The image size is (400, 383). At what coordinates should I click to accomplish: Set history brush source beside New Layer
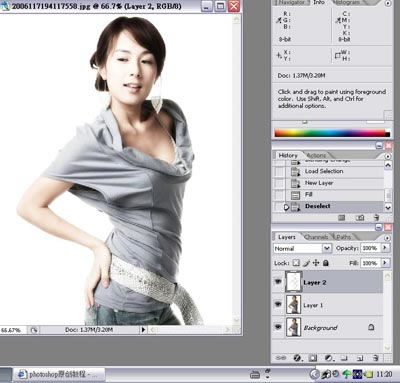point(279,183)
